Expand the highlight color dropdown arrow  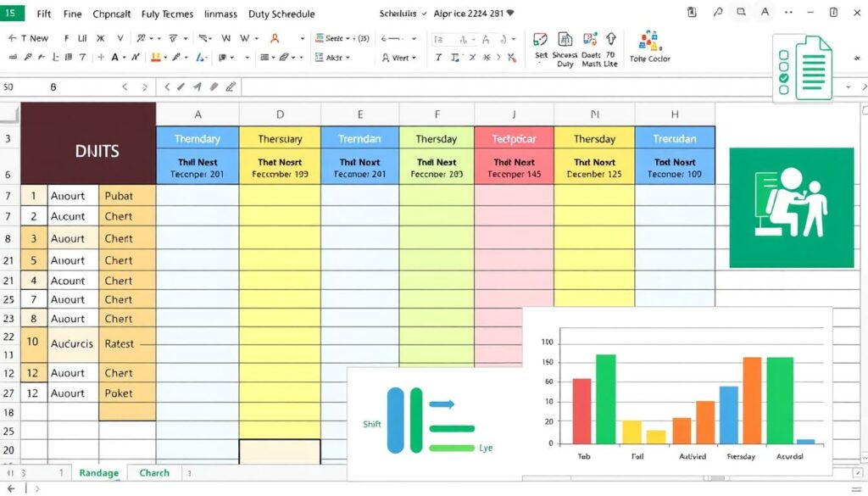(x=165, y=58)
